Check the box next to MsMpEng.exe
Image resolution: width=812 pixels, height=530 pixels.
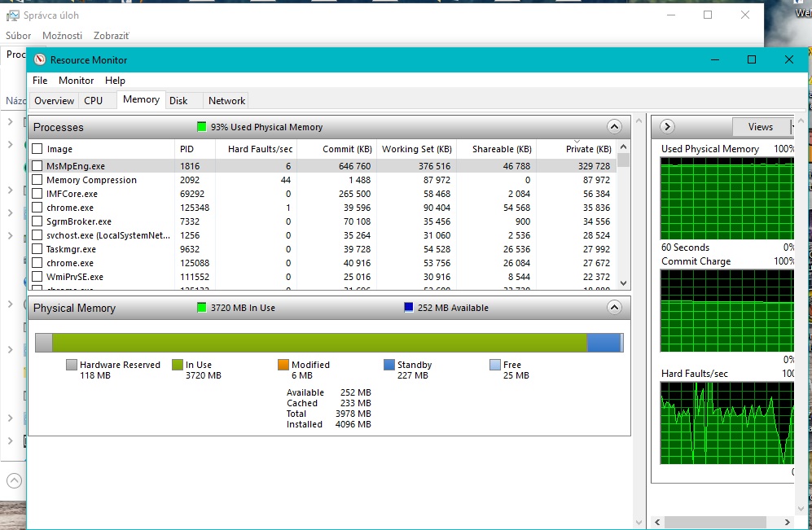point(37,166)
